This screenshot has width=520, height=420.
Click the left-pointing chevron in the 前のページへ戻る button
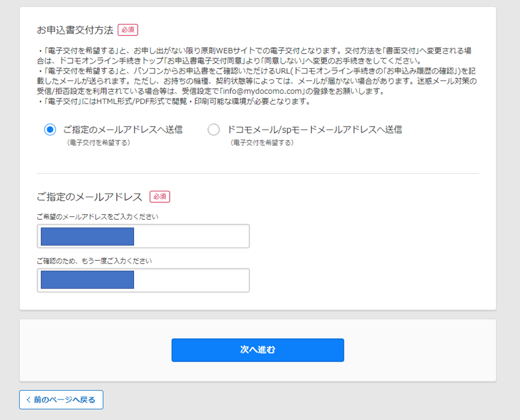click(29, 400)
